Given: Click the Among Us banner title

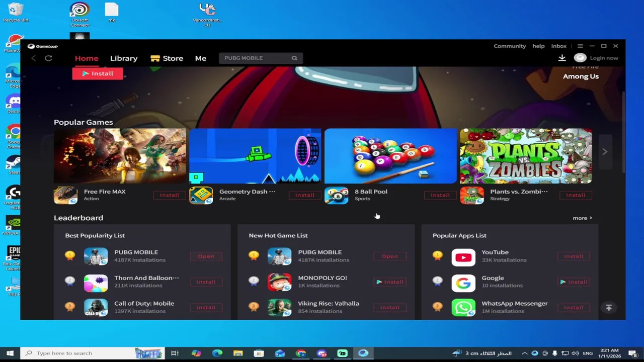Looking at the screenshot, I should pyautogui.click(x=581, y=76).
